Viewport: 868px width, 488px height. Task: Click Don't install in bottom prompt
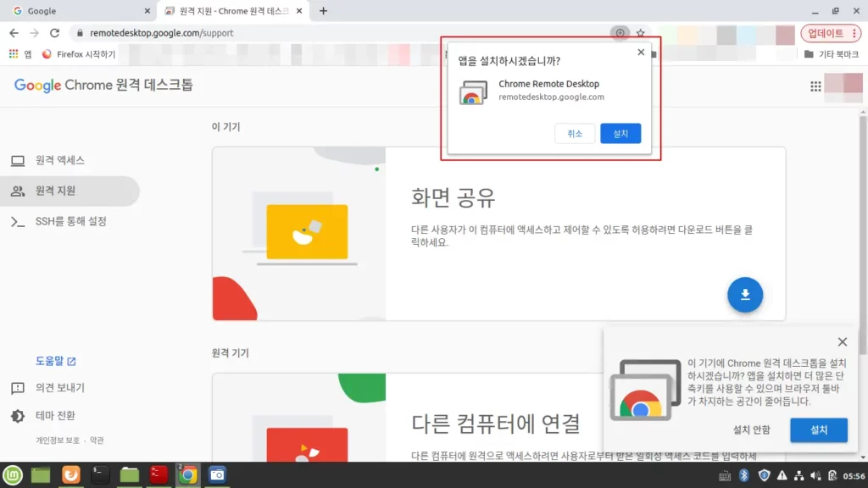pos(751,430)
